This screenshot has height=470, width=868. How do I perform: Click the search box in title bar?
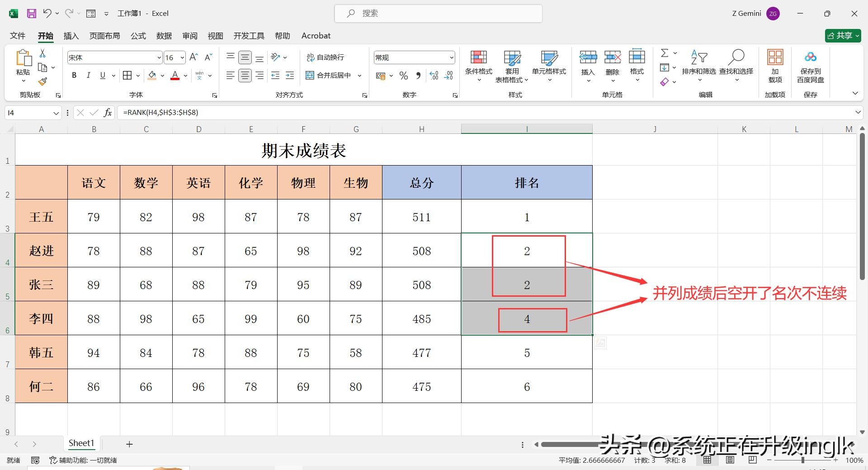click(x=438, y=14)
